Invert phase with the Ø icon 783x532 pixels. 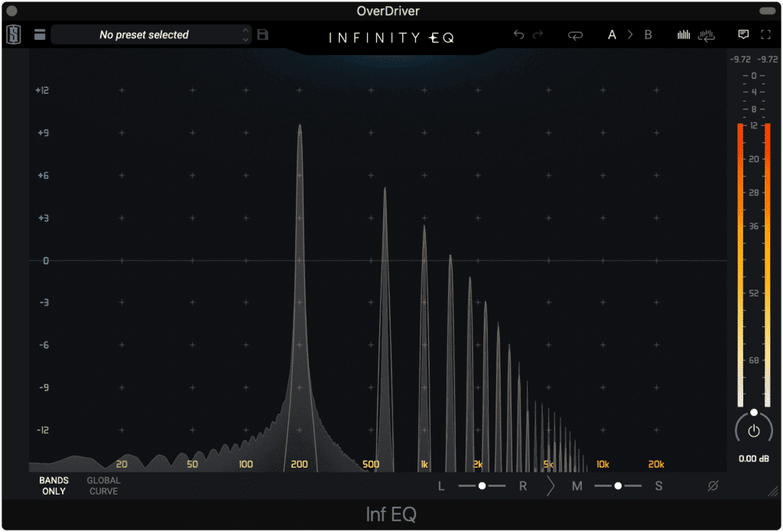[x=713, y=485]
